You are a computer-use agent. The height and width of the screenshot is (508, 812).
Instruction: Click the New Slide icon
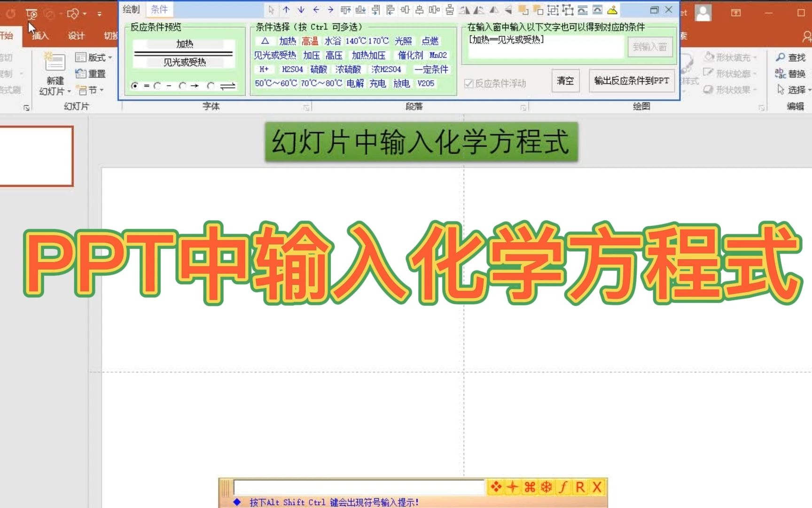tap(55, 62)
